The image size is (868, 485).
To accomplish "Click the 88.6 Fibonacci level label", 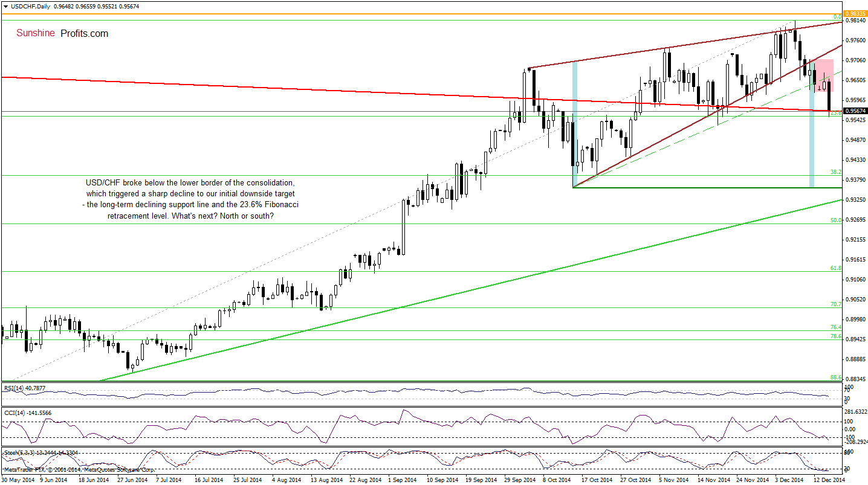I will (836, 377).
